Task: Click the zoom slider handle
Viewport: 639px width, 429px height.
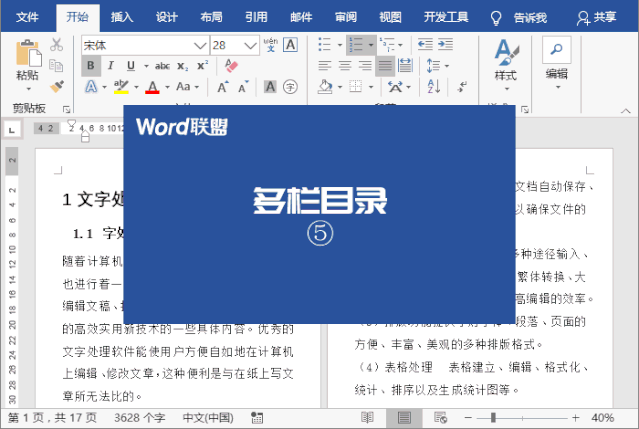Action: click(494, 418)
